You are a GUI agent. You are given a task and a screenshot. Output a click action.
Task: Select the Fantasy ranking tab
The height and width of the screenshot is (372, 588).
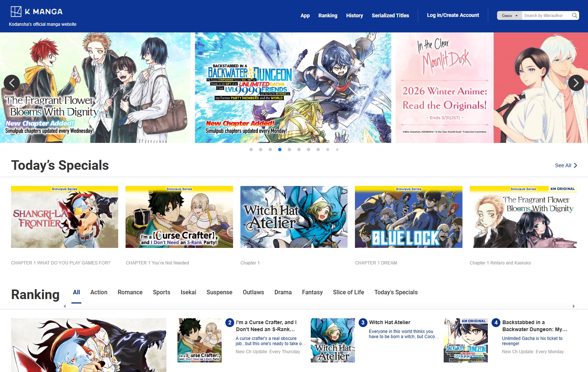(312, 292)
